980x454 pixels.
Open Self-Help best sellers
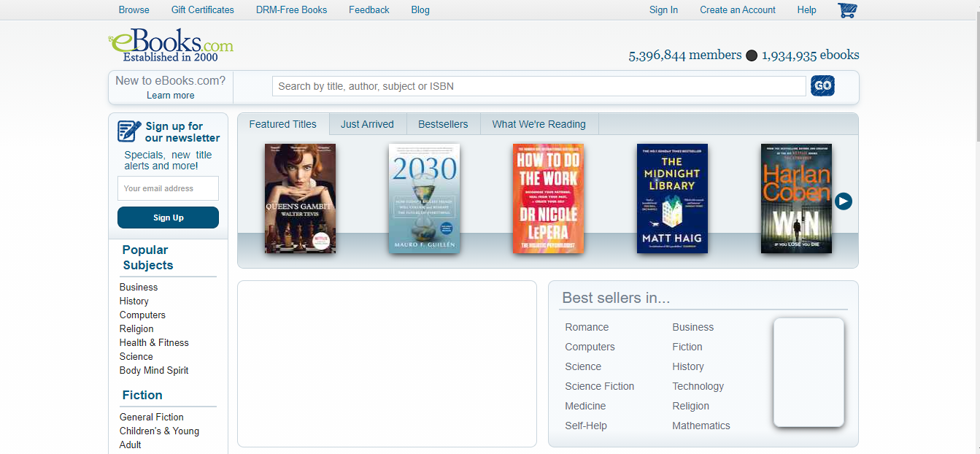(x=586, y=426)
